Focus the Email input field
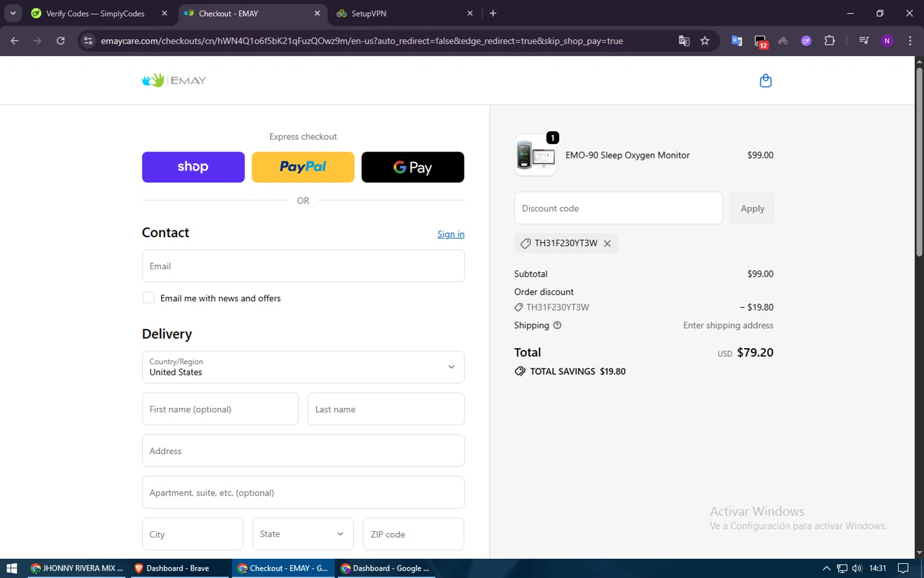This screenshot has height=578, width=924. point(303,266)
